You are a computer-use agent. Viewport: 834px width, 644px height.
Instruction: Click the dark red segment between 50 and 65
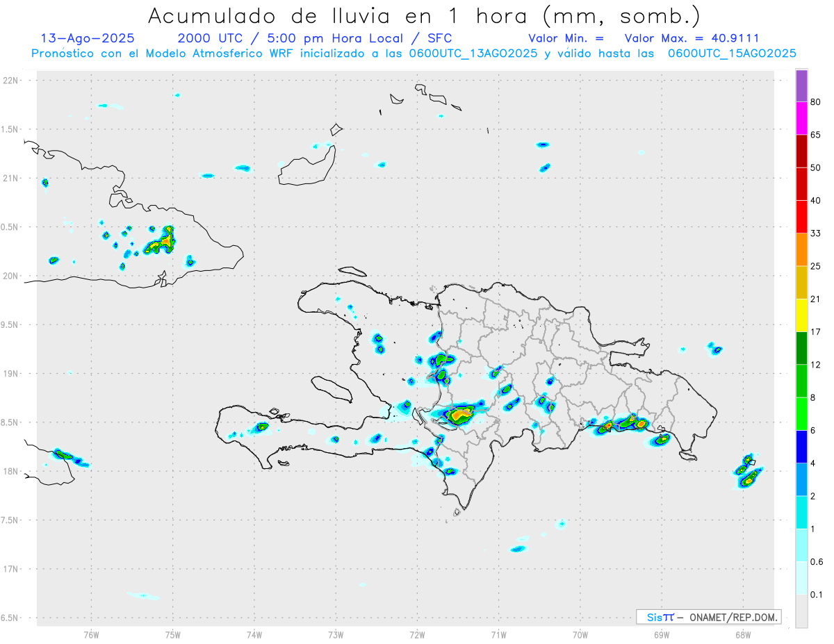tap(801, 152)
